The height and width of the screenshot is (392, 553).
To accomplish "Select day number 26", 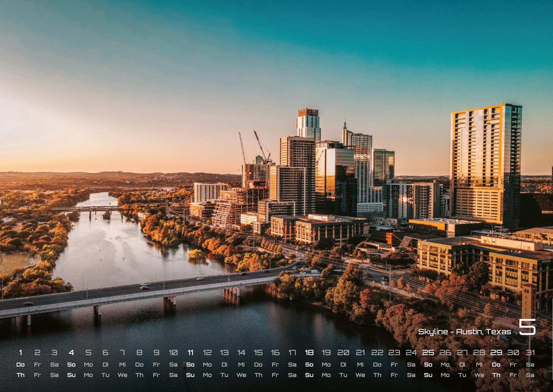I will point(445,353).
